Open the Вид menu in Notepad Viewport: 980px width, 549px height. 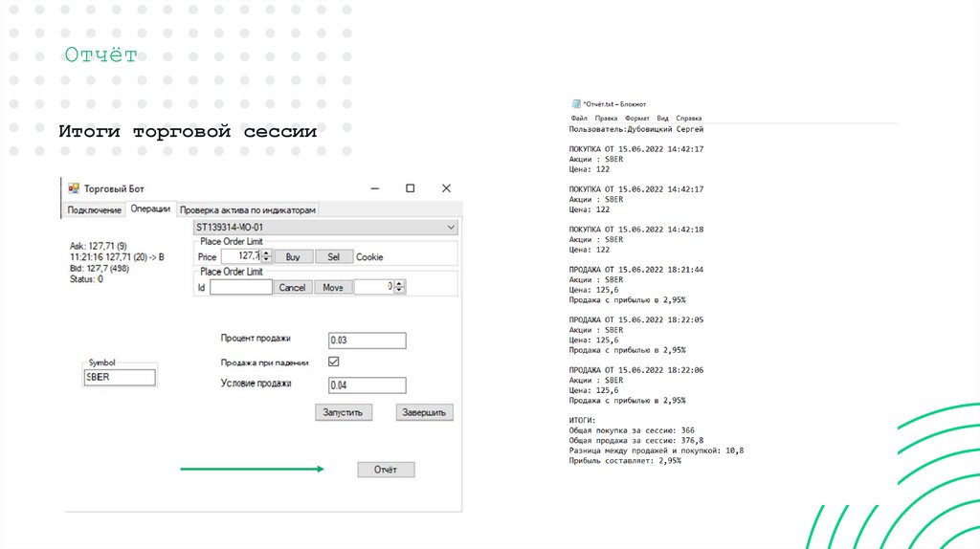tap(662, 118)
